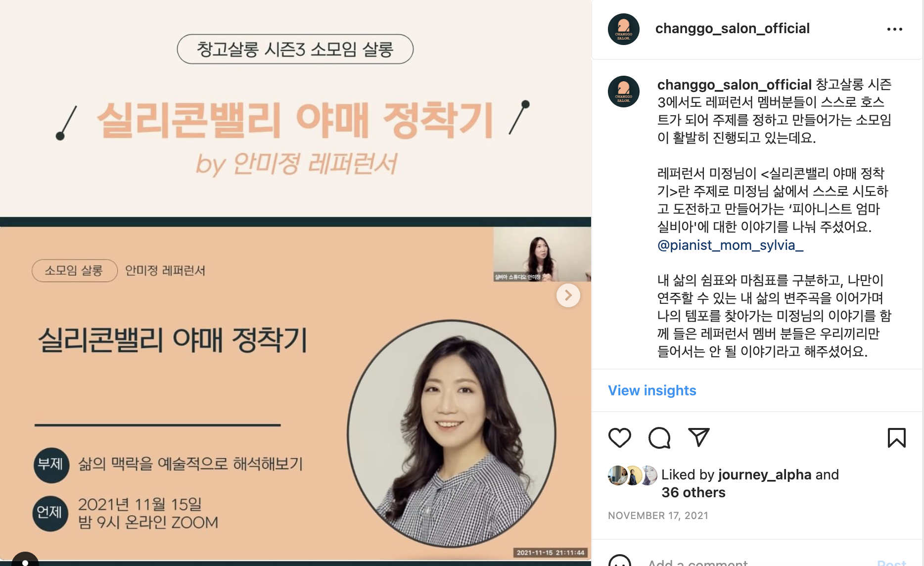Save the post with the bookmark icon
924x566 pixels.
(896, 438)
